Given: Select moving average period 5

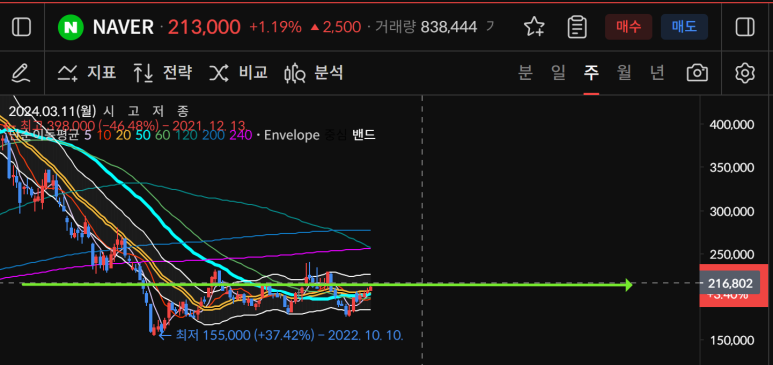Looking at the screenshot, I should click(88, 135).
